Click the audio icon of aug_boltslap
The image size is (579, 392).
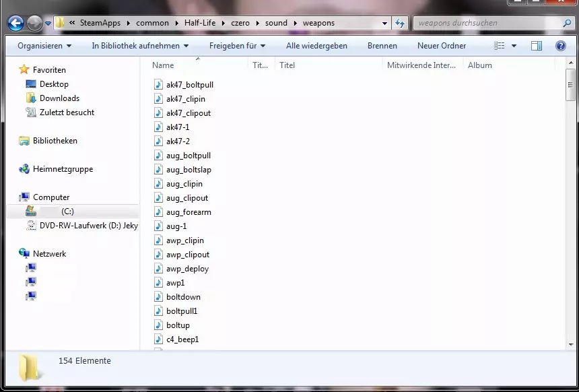point(158,170)
